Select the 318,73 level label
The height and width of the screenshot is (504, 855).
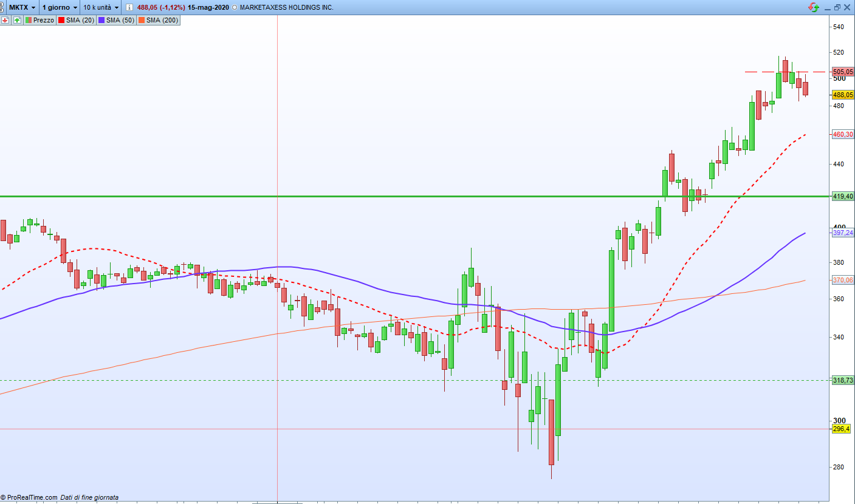coord(843,380)
